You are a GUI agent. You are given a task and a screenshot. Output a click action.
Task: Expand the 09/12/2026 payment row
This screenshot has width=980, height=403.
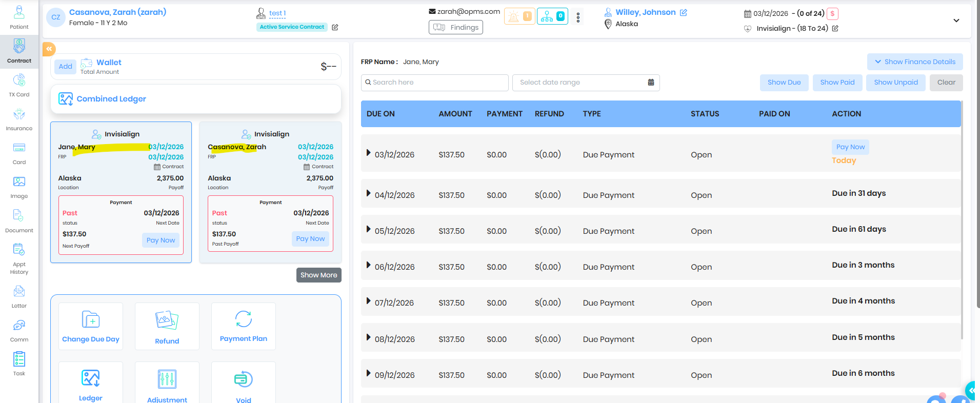click(368, 373)
